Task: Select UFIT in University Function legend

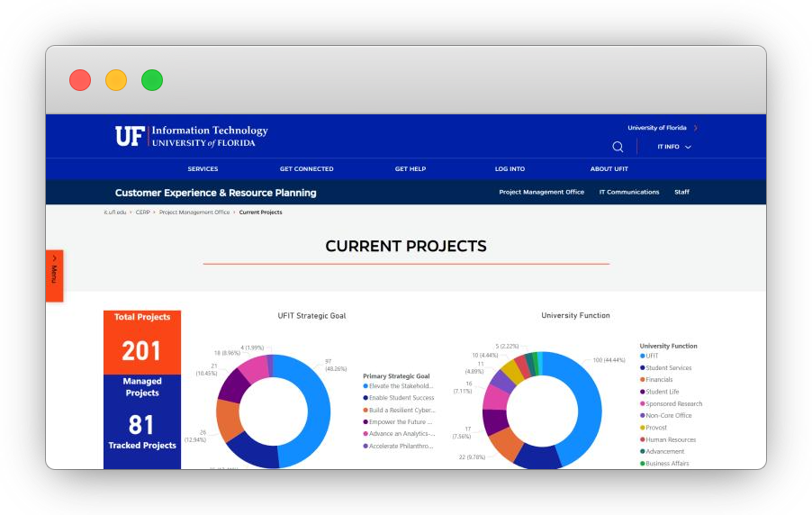Action: click(649, 356)
